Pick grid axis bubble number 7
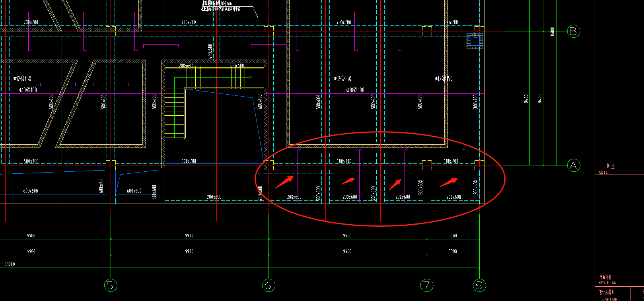The image size is (644, 301). click(x=427, y=285)
